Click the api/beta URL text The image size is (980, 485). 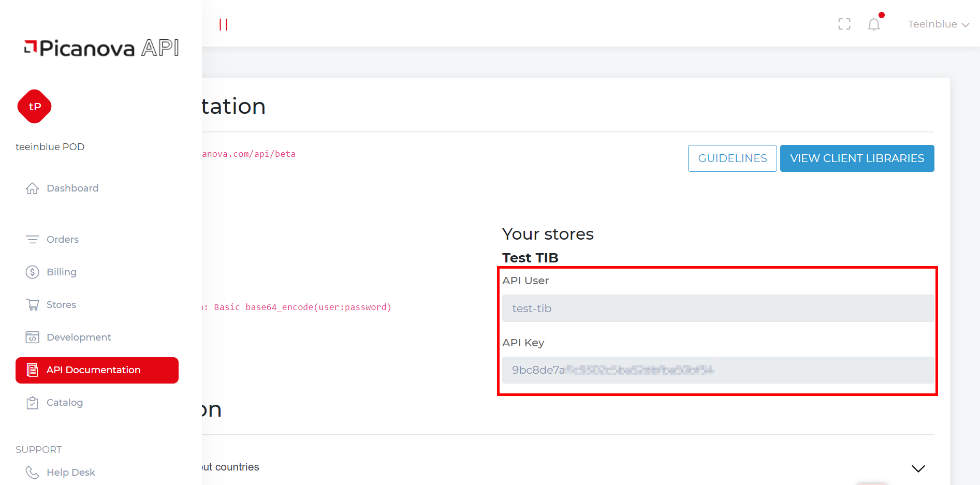click(x=248, y=154)
